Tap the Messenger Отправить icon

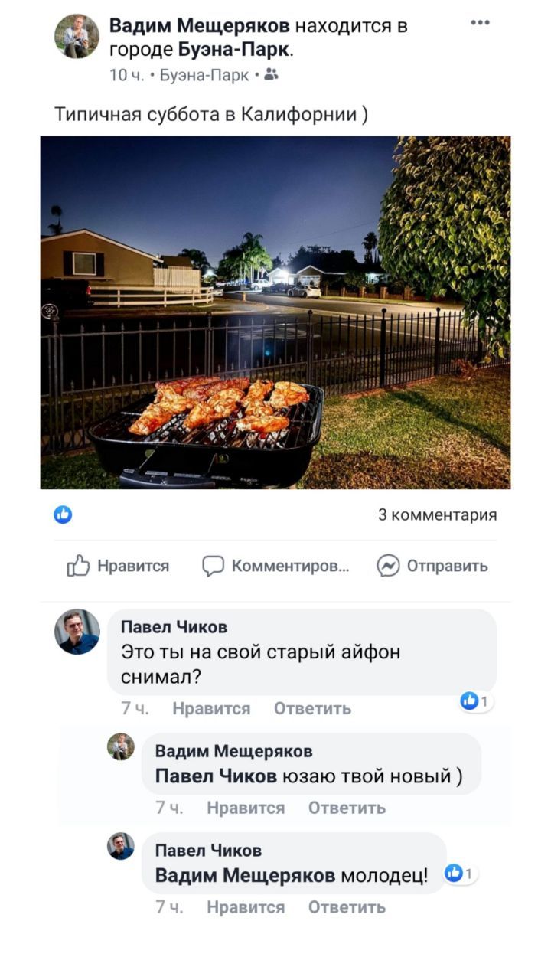388,566
